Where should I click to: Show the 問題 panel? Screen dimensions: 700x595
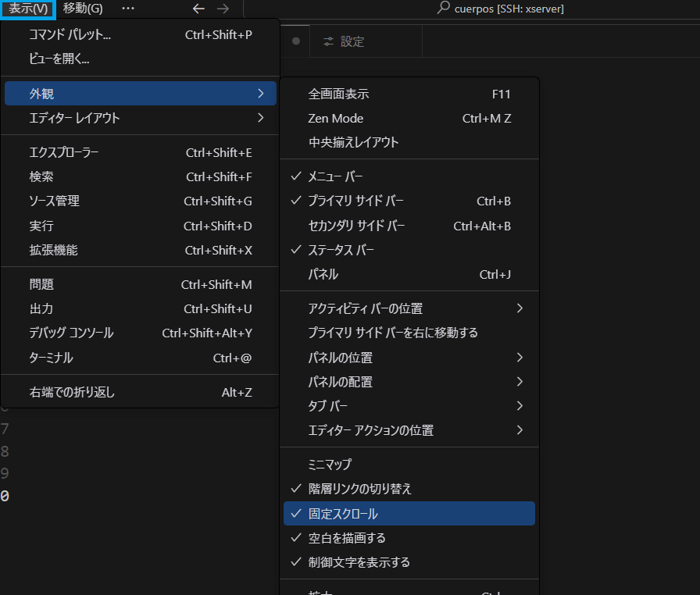140,284
